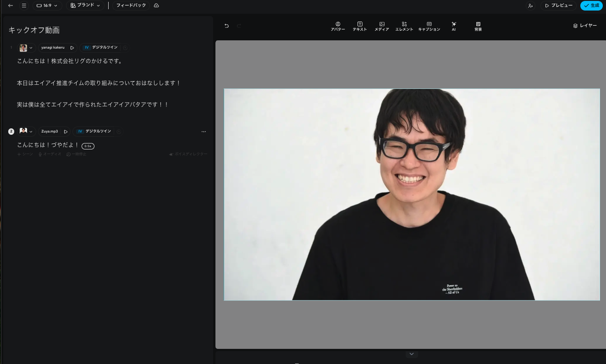Viewport: 606px width, 364px height.
Task: Open the 背景 (Background) settings
Action: [478, 26]
